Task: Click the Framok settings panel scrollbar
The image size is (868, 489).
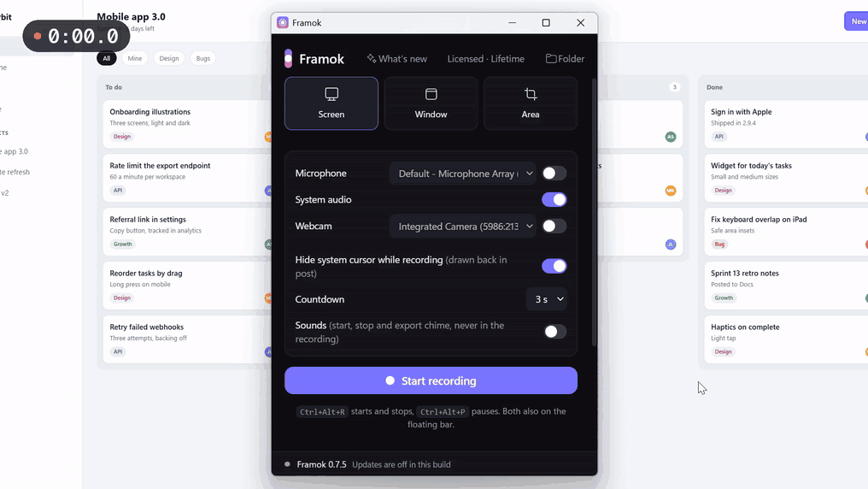Action: click(x=595, y=213)
